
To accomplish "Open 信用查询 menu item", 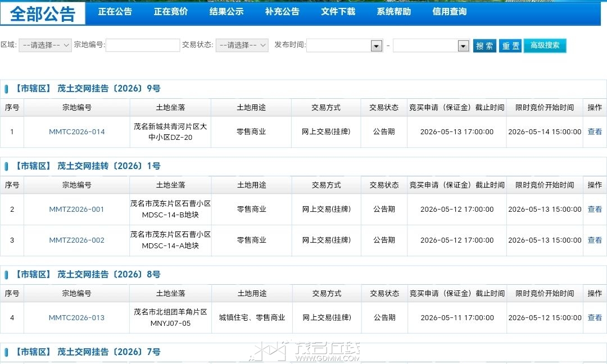I will (x=449, y=12).
